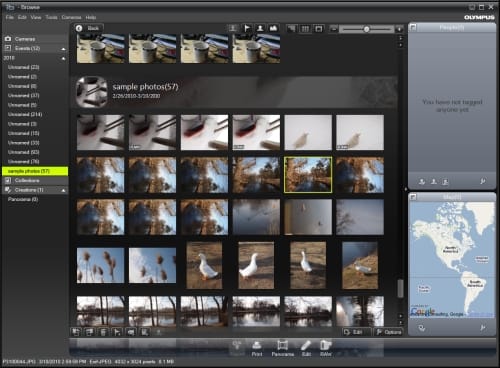Open the Panorama stitching tool
Viewport: 500px width, 368px height.
(x=282, y=348)
